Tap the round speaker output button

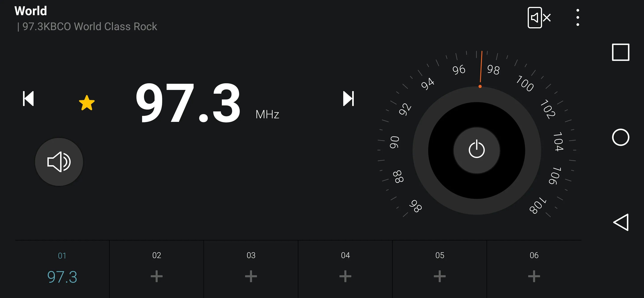59,162
